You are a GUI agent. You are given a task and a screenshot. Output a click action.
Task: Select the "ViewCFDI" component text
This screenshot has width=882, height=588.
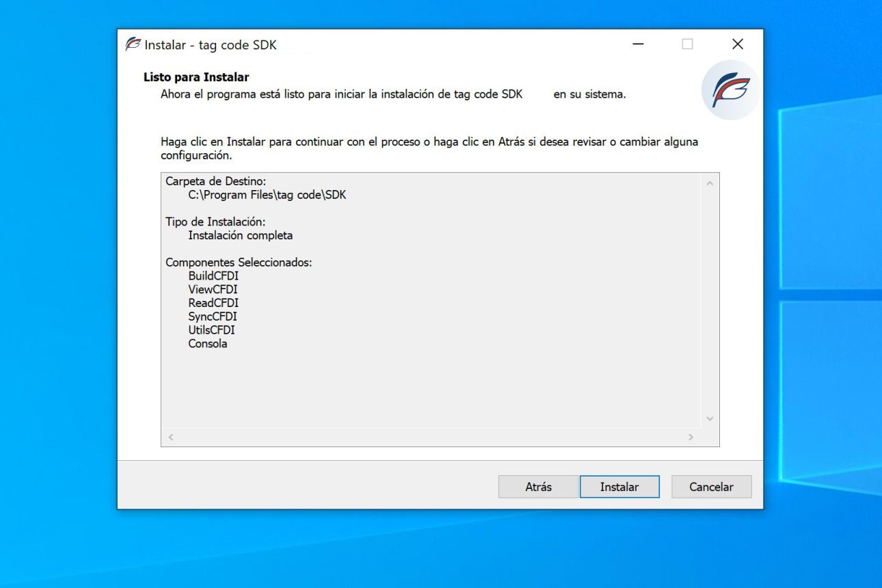[x=213, y=289]
